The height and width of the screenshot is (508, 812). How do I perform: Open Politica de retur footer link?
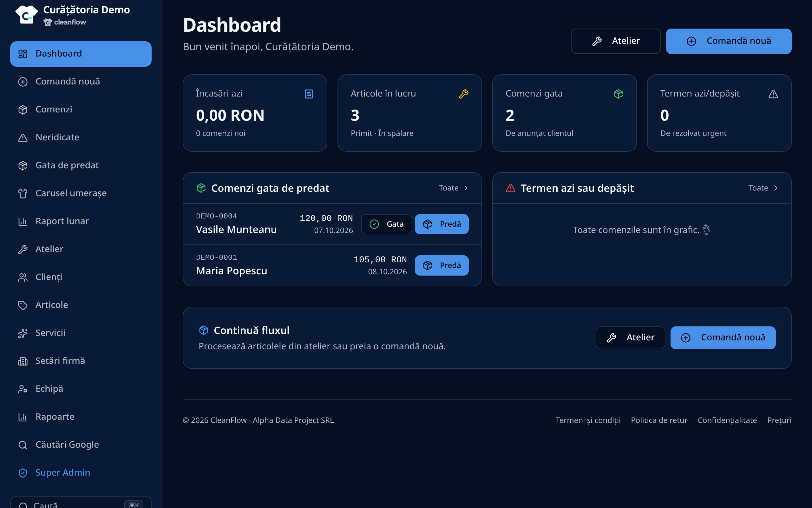click(659, 420)
